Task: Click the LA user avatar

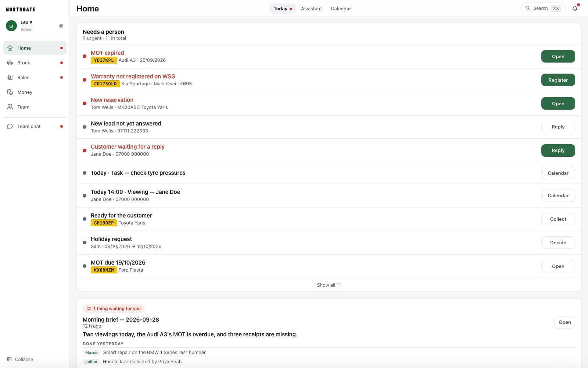Action: click(11, 26)
